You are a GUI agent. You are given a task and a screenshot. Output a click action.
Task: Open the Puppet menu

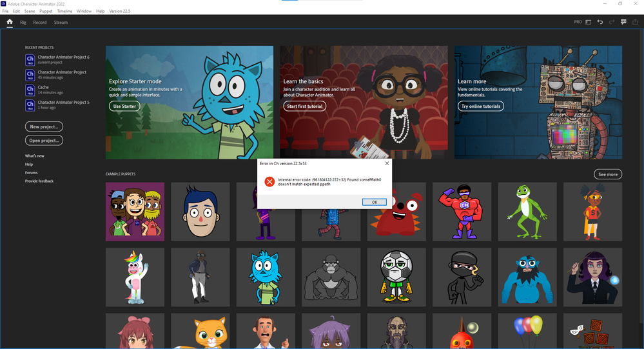point(46,11)
